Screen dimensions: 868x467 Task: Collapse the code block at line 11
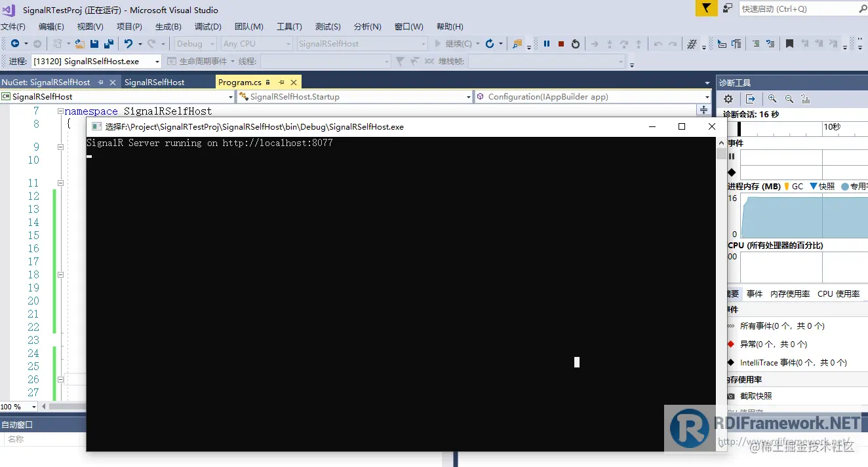pos(60,183)
